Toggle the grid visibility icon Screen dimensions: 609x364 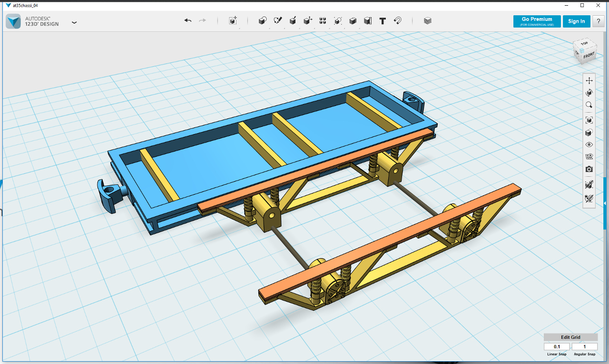(589, 157)
